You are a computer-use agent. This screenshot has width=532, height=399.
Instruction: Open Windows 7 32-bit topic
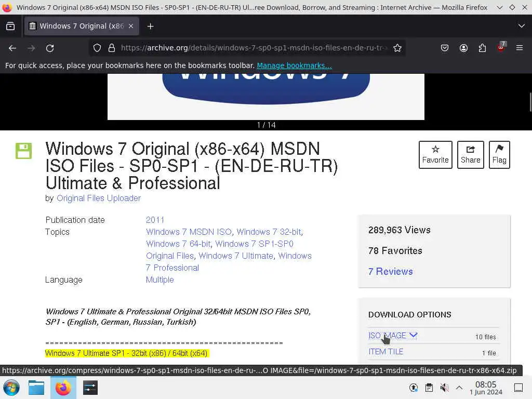[x=269, y=232]
